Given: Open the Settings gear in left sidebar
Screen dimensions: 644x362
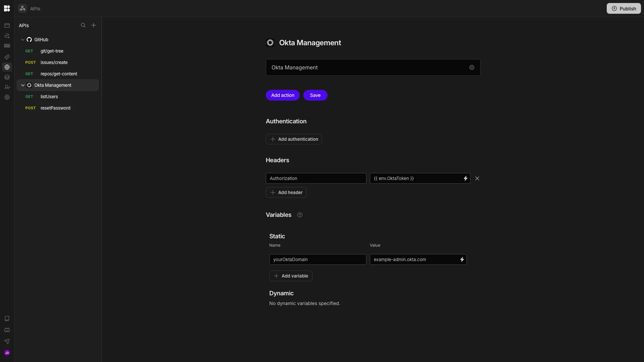Looking at the screenshot, I should (7, 97).
